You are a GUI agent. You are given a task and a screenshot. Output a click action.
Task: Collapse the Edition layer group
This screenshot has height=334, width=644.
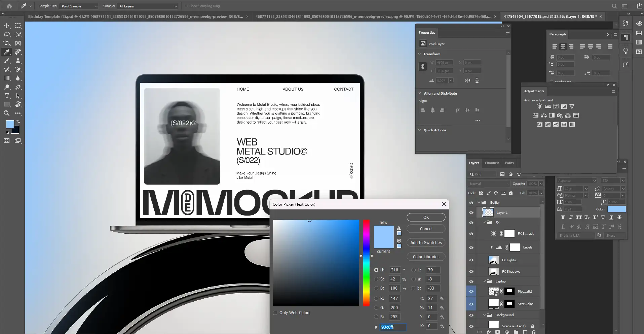point(479,203)
